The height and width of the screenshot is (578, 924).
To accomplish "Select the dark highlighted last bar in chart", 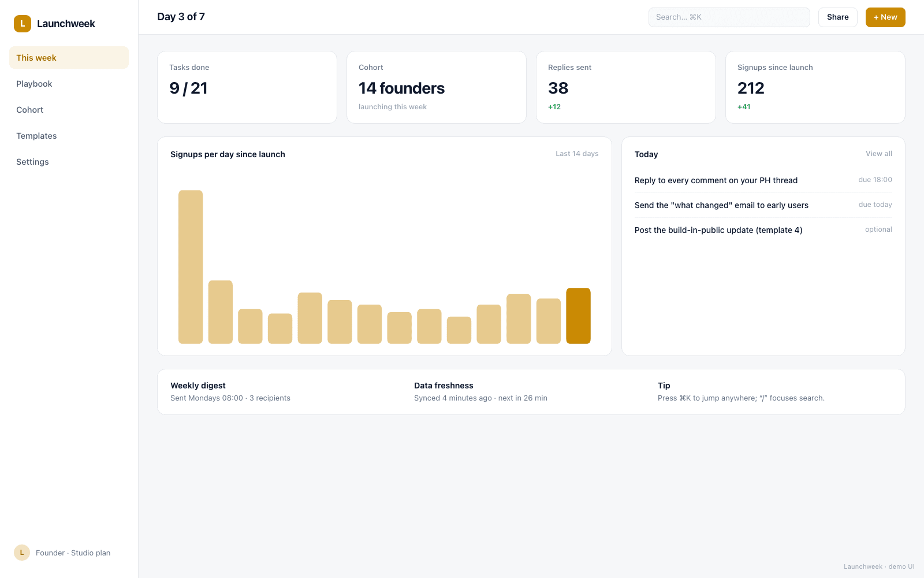I will (x=578, y=316).
